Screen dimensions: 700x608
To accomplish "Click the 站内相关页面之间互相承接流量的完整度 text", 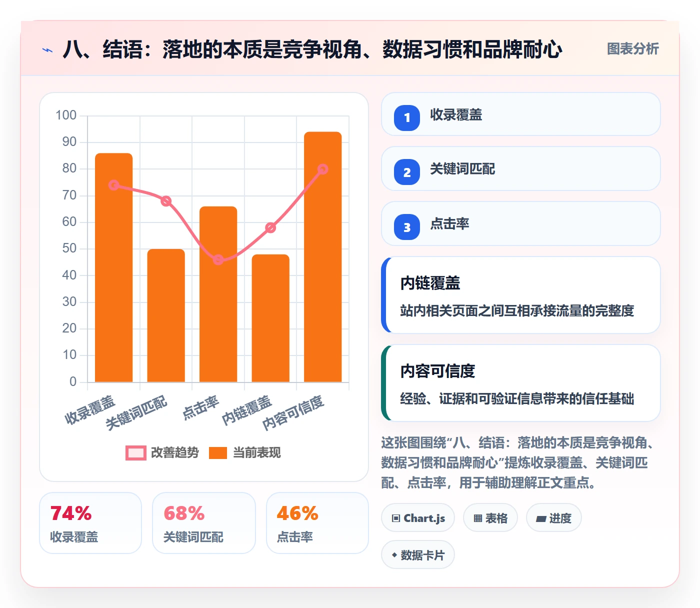I will pos(517,310).
